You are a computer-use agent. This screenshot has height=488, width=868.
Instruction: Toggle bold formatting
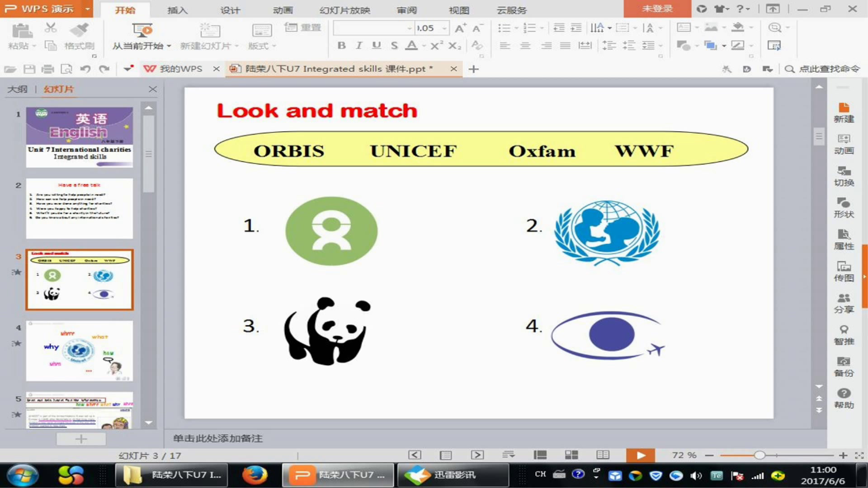(x=342, y=45)
